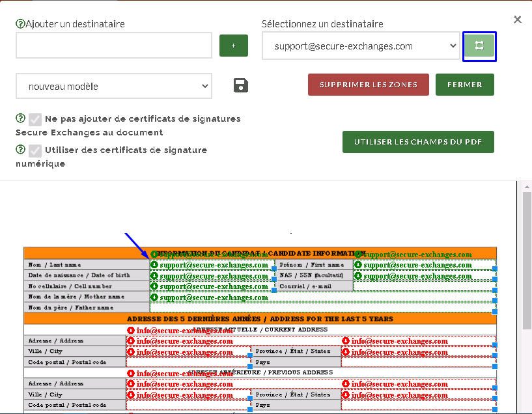Click the Courriel / e-mail label
Viewport: 532px width, 414px height.
[x=305, y=286]
